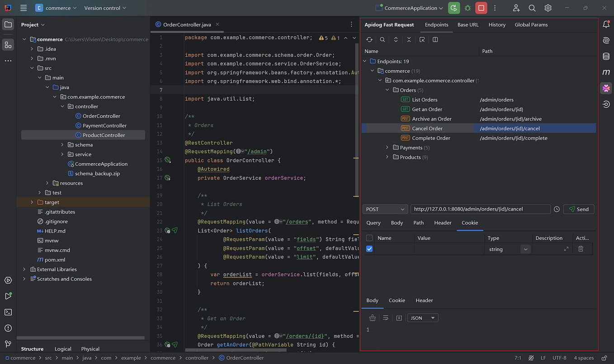614x364 pixels.
Task: Click the Apidog plugin icon in right sidebar
Action: coord(606,88)
